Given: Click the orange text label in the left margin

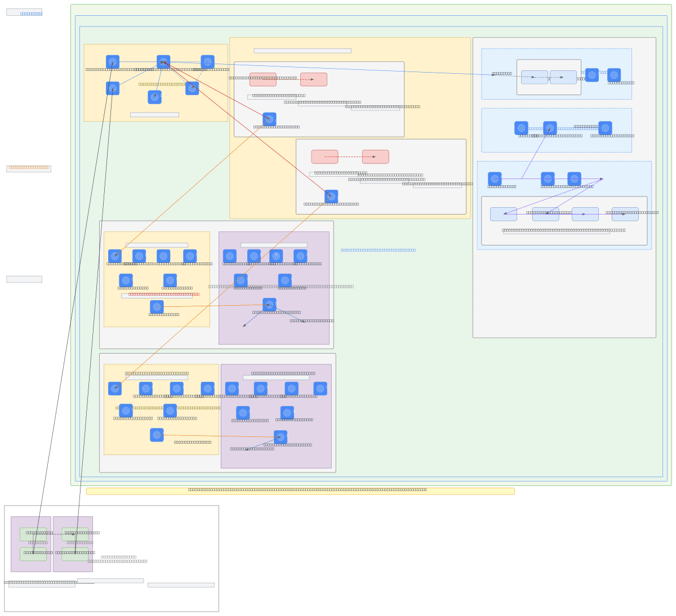Looking at the screenshot, I should 28,167.
